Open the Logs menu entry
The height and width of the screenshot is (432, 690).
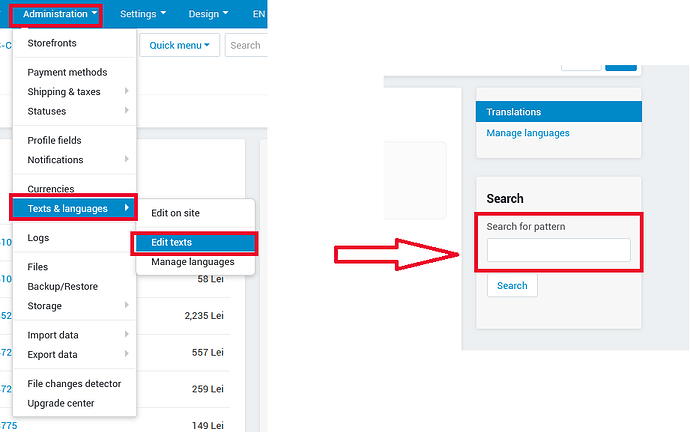tap(38, 238)
